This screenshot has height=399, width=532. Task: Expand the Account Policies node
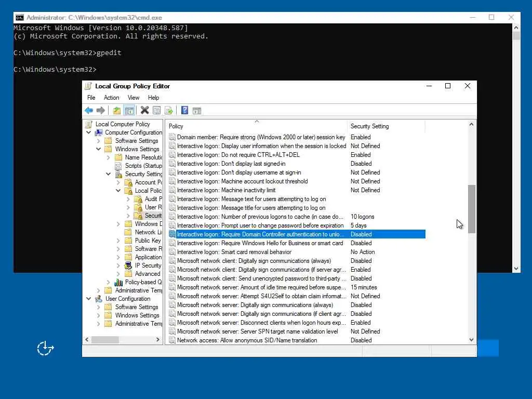pos(118,182)
